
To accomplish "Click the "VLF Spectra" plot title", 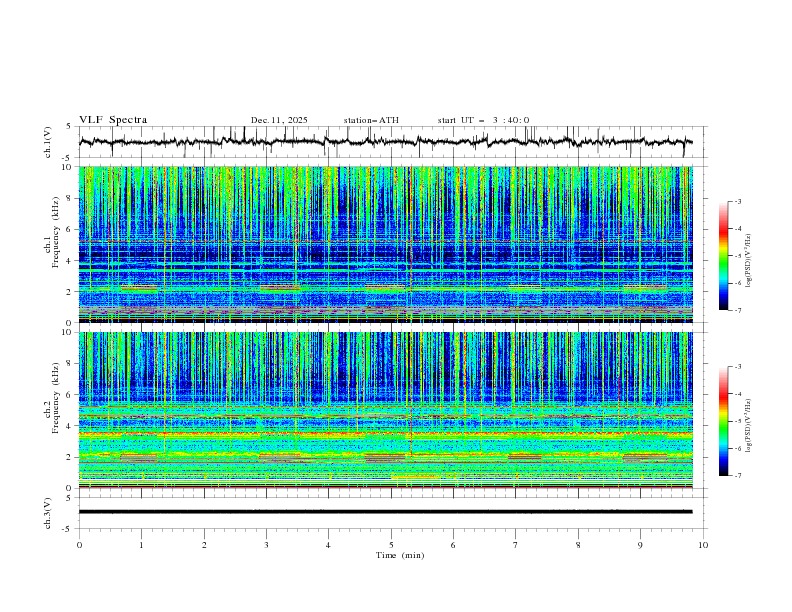I will tap(113, 120).
